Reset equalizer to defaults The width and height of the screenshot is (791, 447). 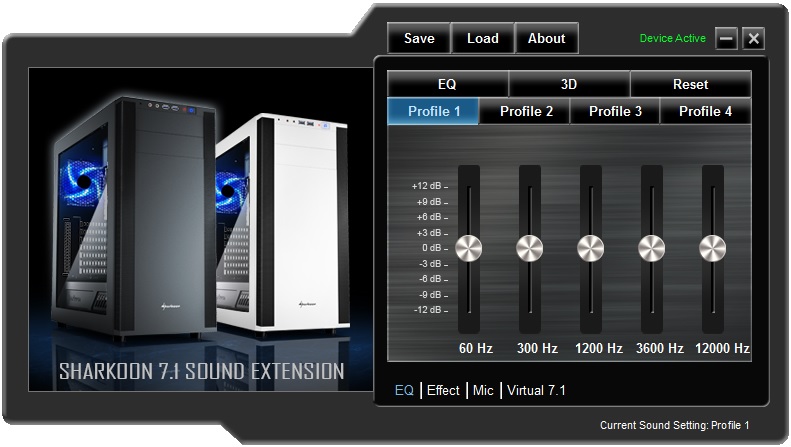pos(691,84)
